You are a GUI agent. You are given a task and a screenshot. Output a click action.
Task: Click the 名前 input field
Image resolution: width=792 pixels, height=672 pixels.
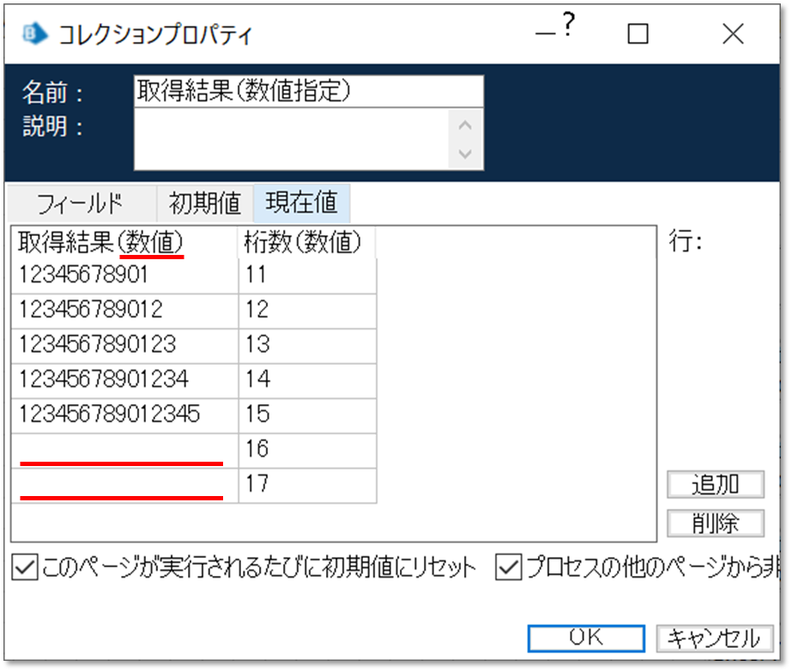coord(309,92)
